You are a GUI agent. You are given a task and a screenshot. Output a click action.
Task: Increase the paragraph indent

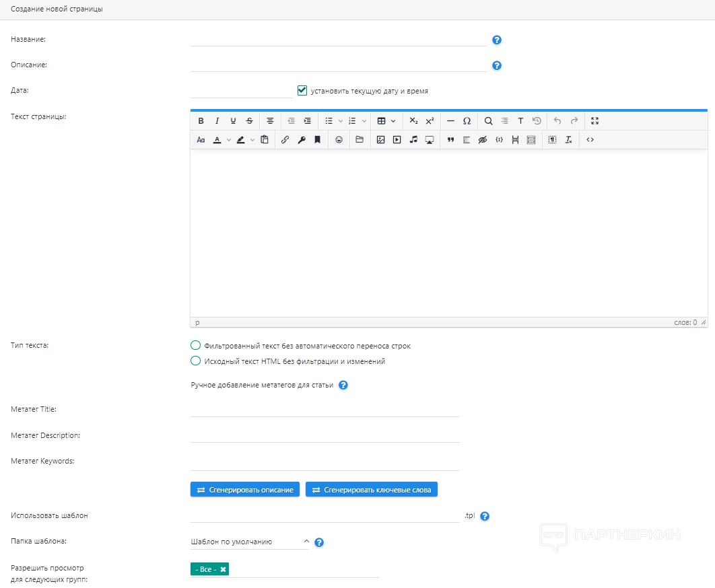tap(307, 121)
